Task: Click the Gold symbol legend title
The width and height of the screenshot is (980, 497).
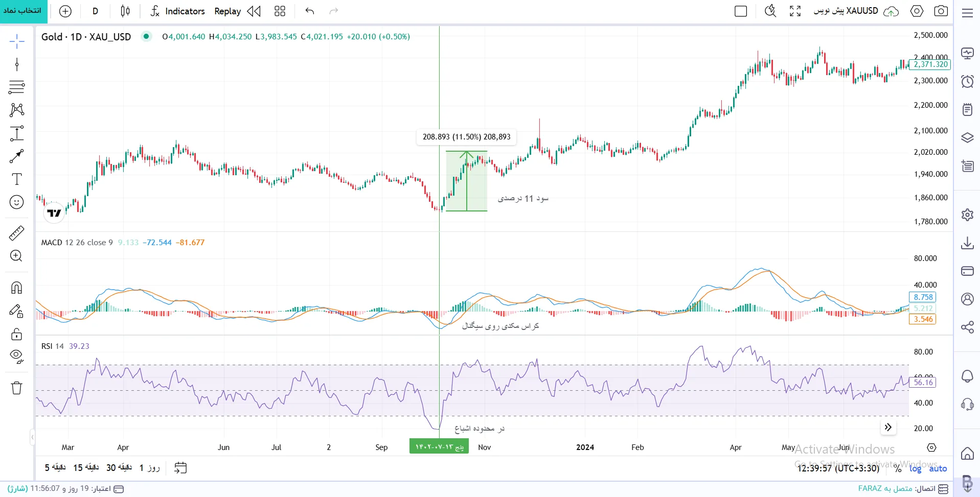Action: tap(86, 37)
